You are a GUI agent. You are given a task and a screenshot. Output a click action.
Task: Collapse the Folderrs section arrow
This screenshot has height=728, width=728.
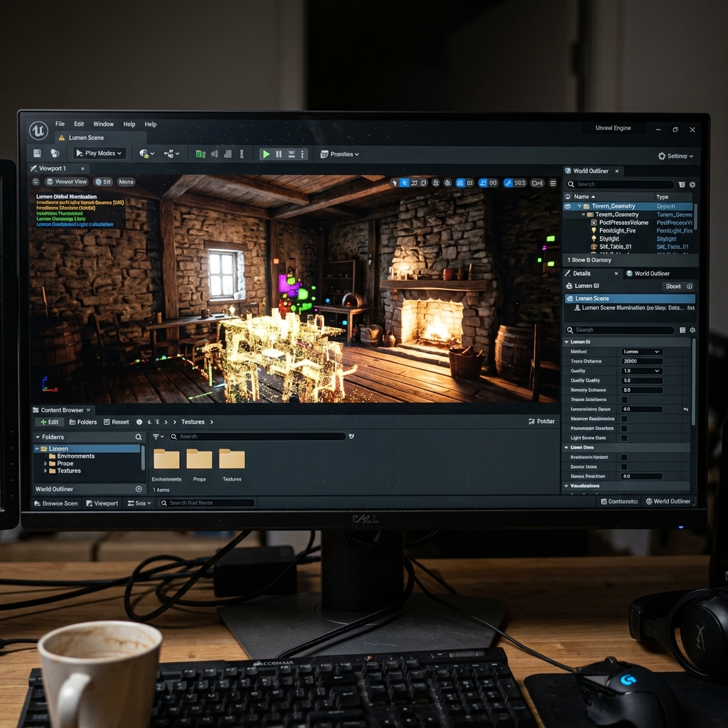(38, 437)
